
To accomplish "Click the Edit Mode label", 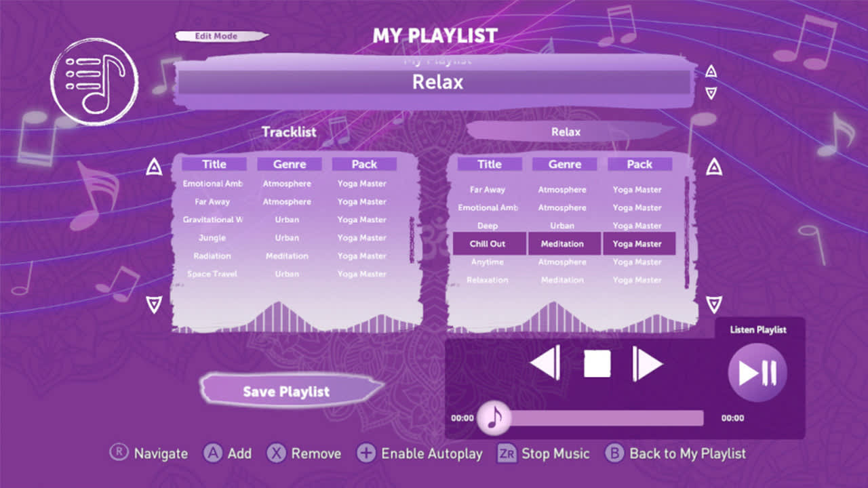I will tap(216, 36).
